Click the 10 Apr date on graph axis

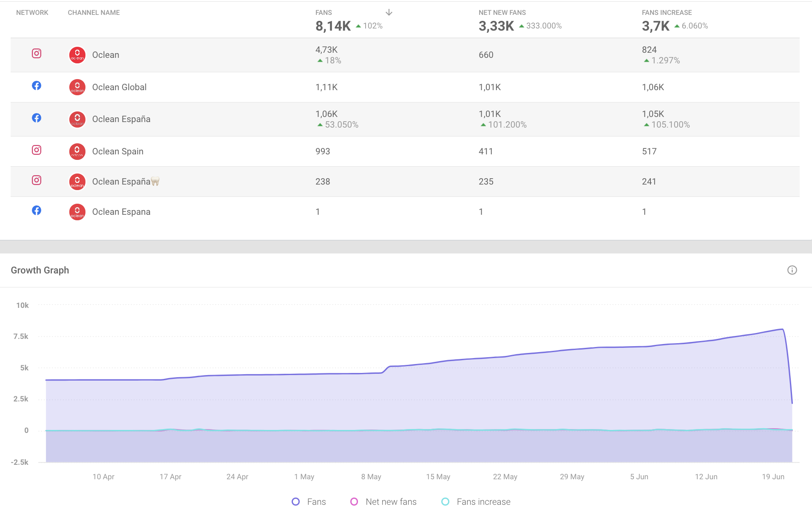tap(103, 477)
